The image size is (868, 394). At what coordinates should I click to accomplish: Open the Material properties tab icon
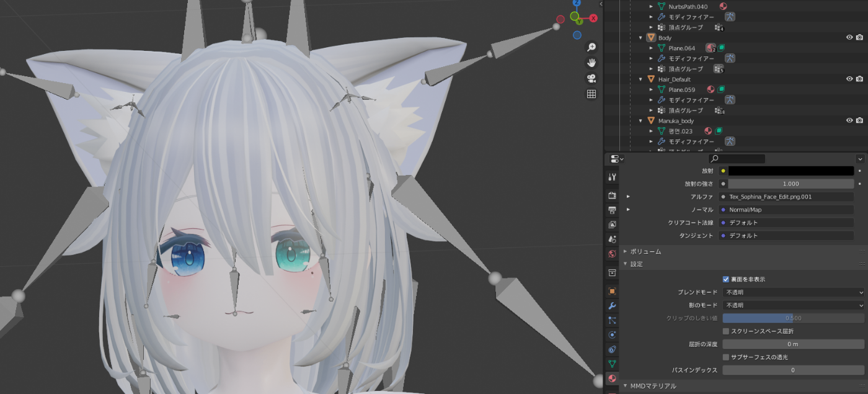click(x=612, y=378)
